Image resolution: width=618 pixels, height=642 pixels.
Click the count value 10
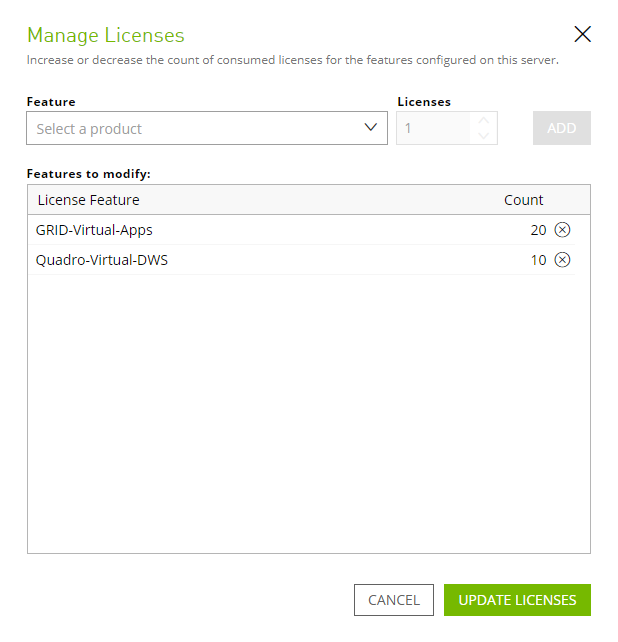[x=538, y=260]
